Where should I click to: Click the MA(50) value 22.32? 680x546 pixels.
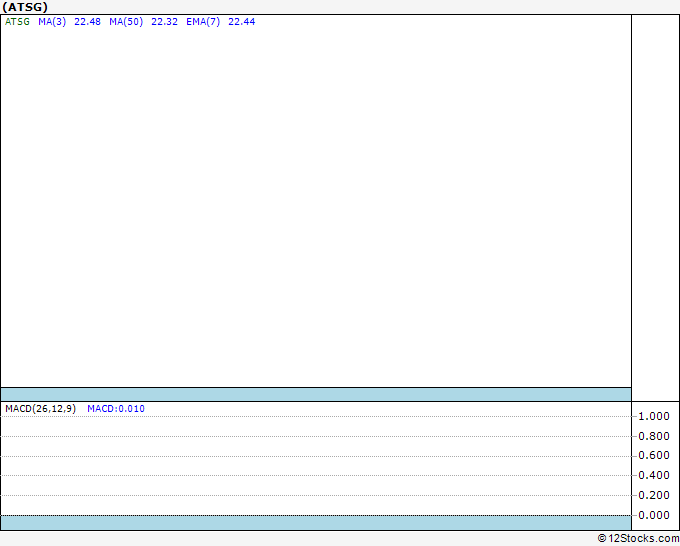click(x=164, y=22)
